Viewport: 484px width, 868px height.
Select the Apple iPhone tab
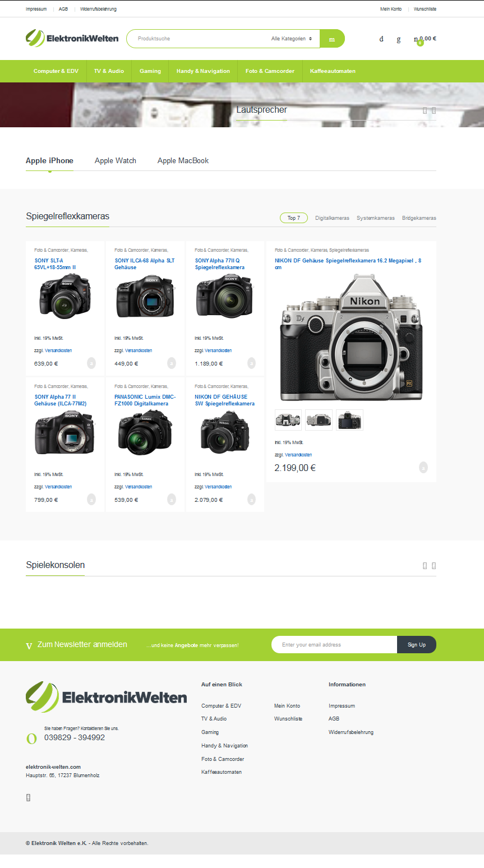(x=49, y=160)
